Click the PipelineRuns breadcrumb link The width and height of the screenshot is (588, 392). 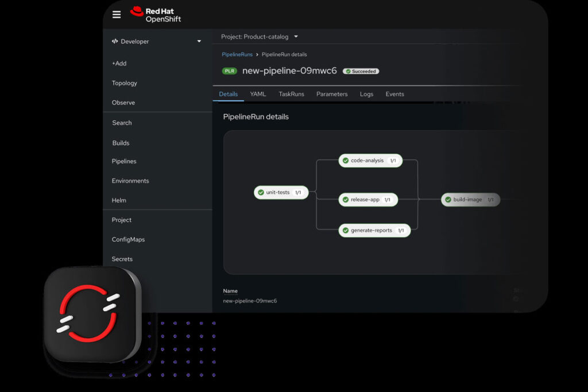pyautogui.click(x=237, y=55)
